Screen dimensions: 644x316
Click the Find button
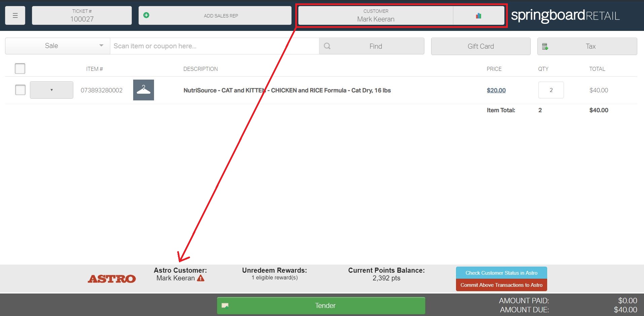point(372,46)
